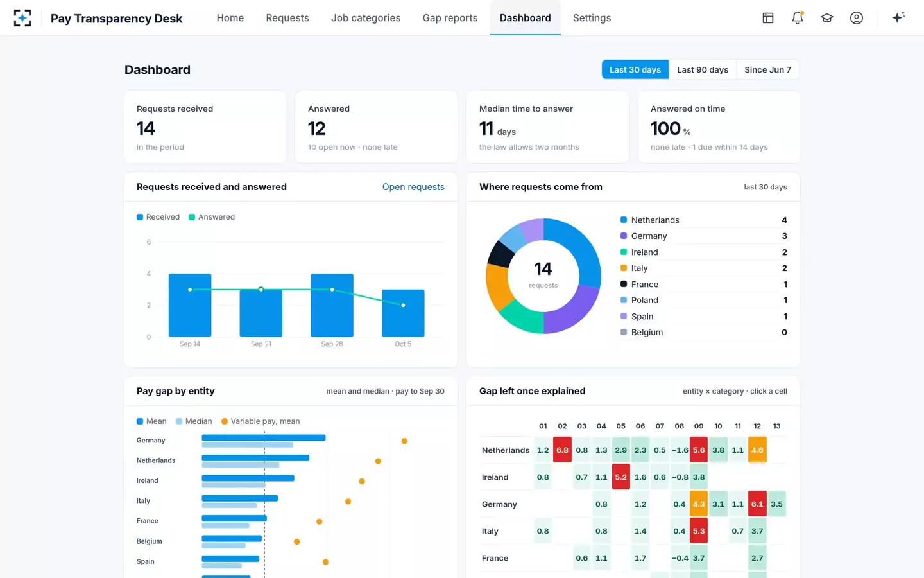This screenshot has width=924, height=578.
Task: Click the Germany 4.3 orange heatmap cell
Action: point(699,504)
